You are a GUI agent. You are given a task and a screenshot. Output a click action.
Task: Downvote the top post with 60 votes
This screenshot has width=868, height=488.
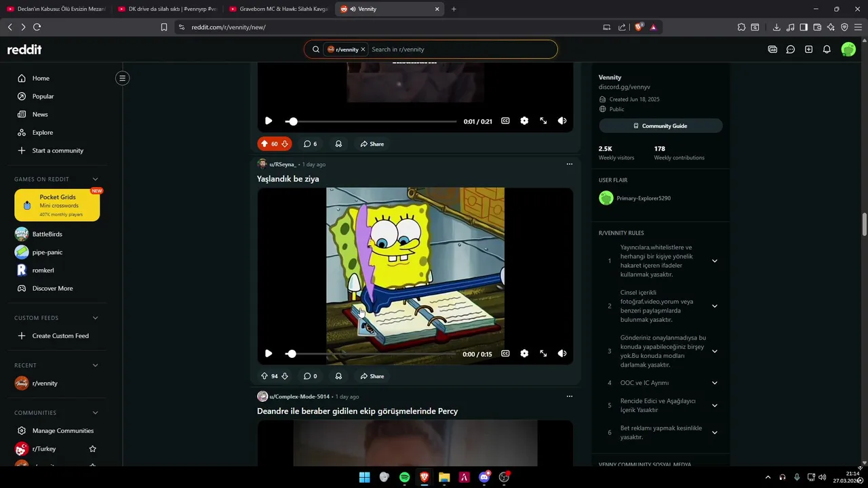coord(285,144)
